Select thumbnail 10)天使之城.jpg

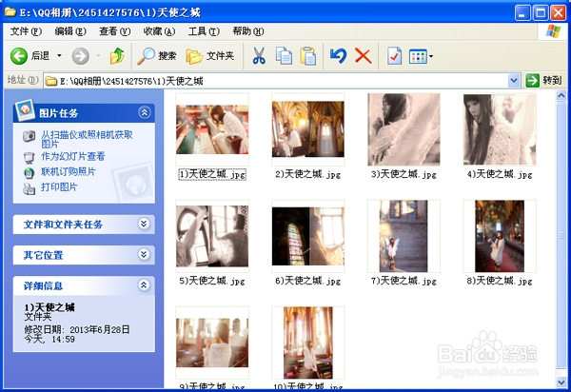tap(308, 343)
